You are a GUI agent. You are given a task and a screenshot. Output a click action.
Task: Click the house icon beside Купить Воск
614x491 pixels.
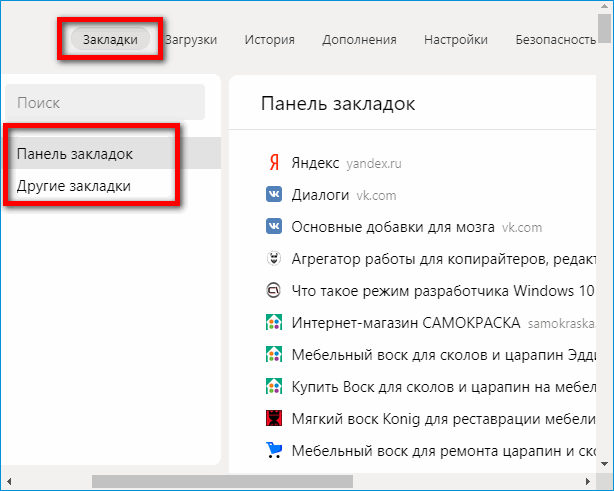pyautogui.click(x=274, y=386)
